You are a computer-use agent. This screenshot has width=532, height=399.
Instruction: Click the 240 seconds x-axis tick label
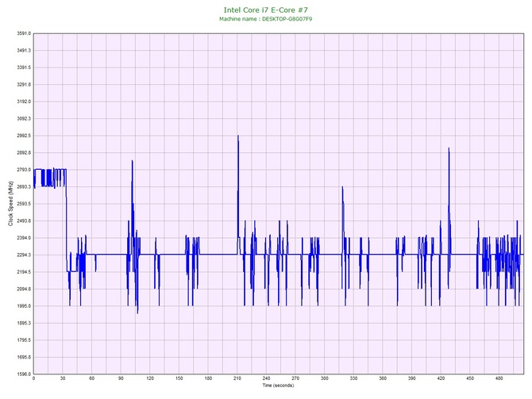(266, 378)
